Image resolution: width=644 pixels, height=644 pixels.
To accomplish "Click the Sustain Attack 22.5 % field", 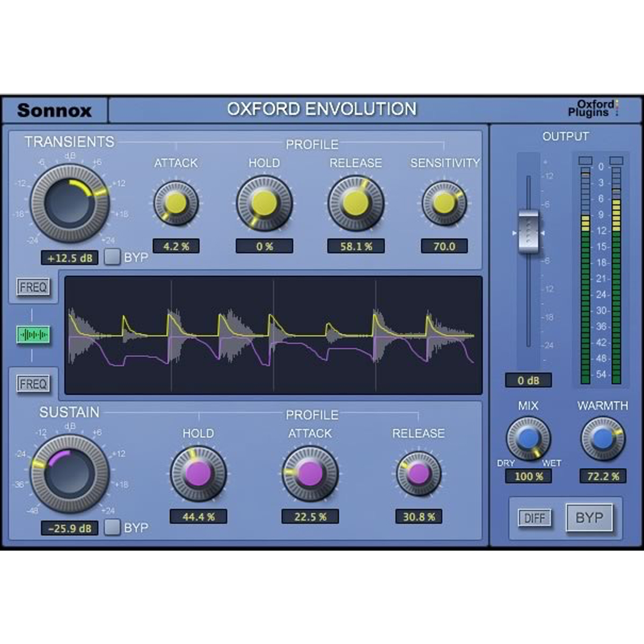I will click(x=310, y=517).
